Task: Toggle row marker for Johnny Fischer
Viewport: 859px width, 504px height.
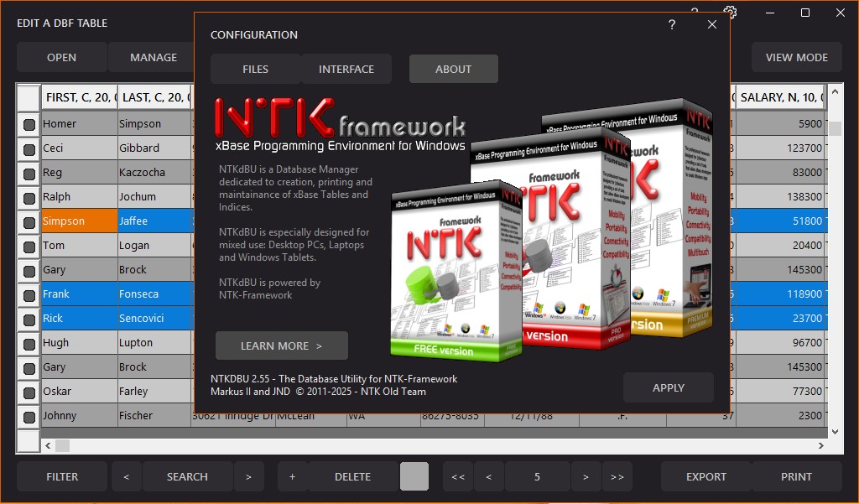Action: pos(29,416)
